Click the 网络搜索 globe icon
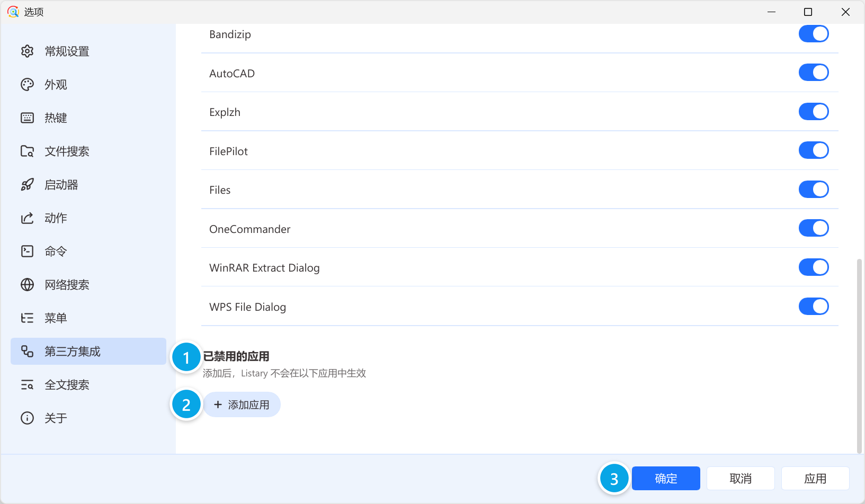 tap(27, 285)
